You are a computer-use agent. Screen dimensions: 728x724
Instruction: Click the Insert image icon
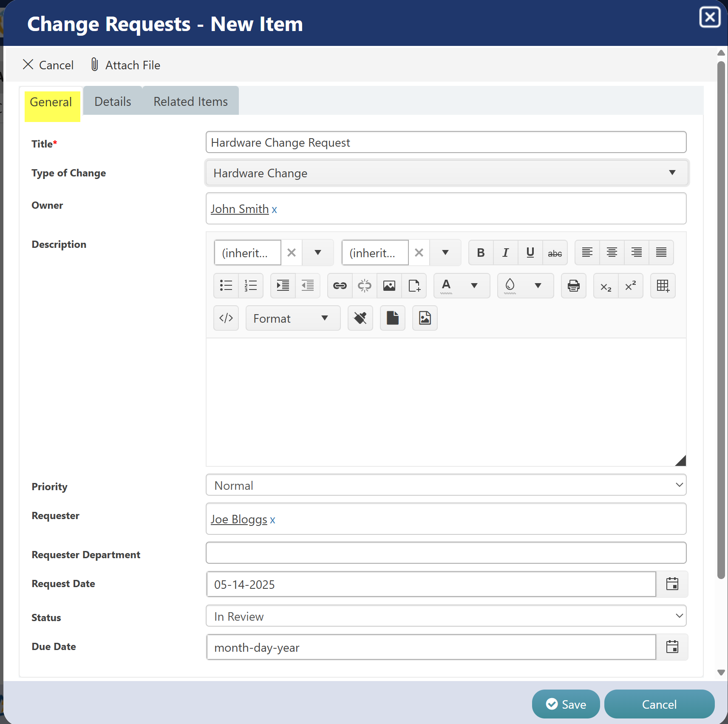(x=389, y=286)
